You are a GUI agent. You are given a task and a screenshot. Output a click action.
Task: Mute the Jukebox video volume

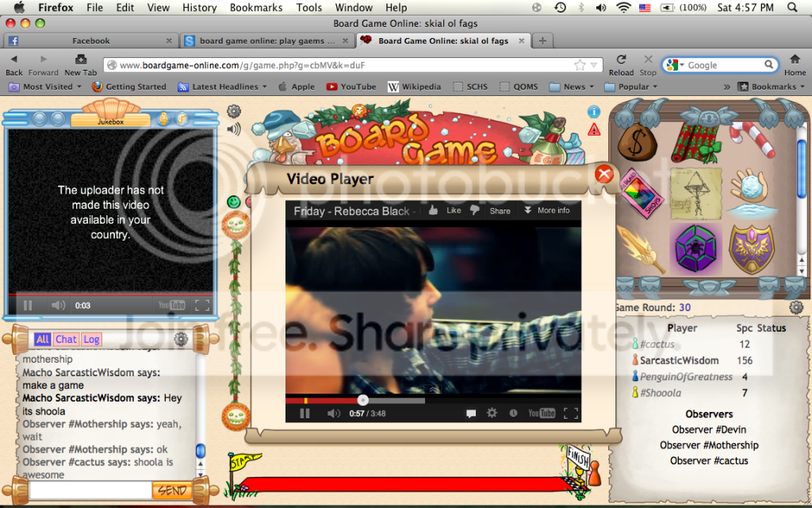pyautogui.click(x=58, y=306)
